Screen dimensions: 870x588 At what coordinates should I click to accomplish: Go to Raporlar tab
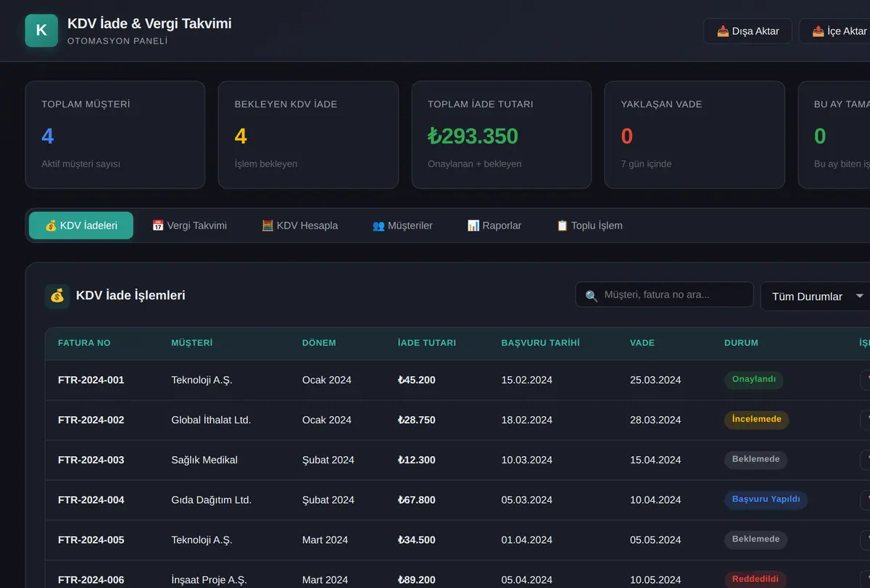pos(494,225)
